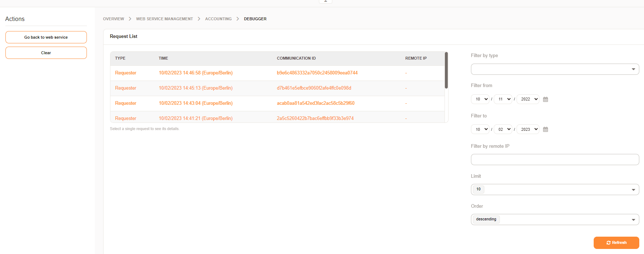Select request at 14:46:58 row
Viewport: 644px width, 254px height.
(x=195, y=73)
